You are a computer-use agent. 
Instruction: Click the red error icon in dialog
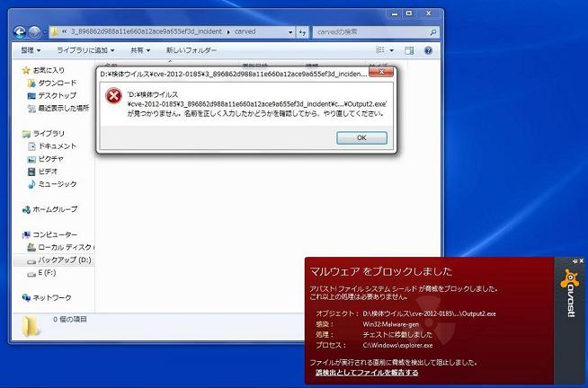[113, 96]
